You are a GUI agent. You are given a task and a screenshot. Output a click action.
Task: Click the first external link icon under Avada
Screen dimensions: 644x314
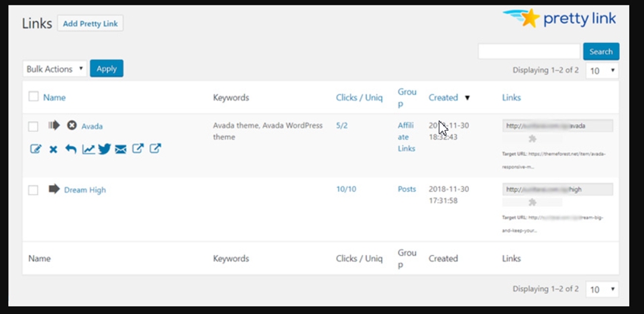point(138,149)
